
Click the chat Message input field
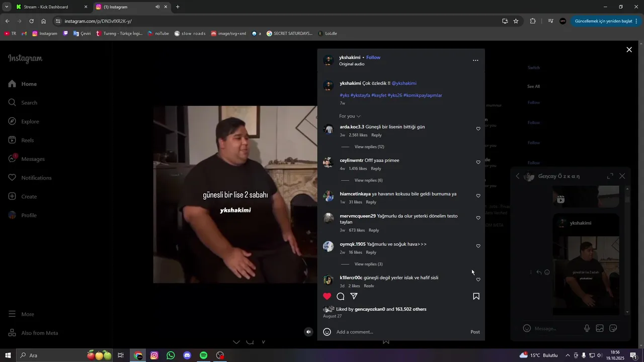[556, 328]
